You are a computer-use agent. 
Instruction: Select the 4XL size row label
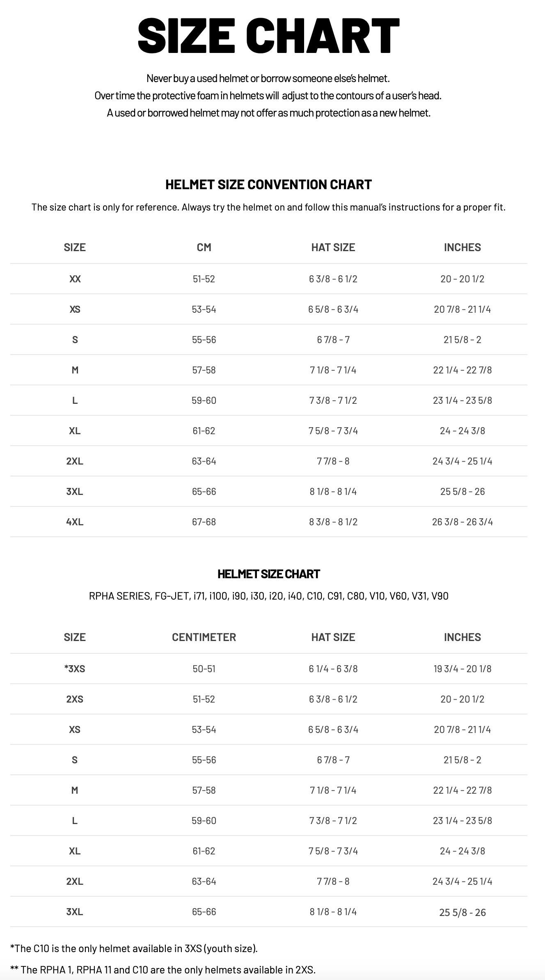click(x=75, y=522)
